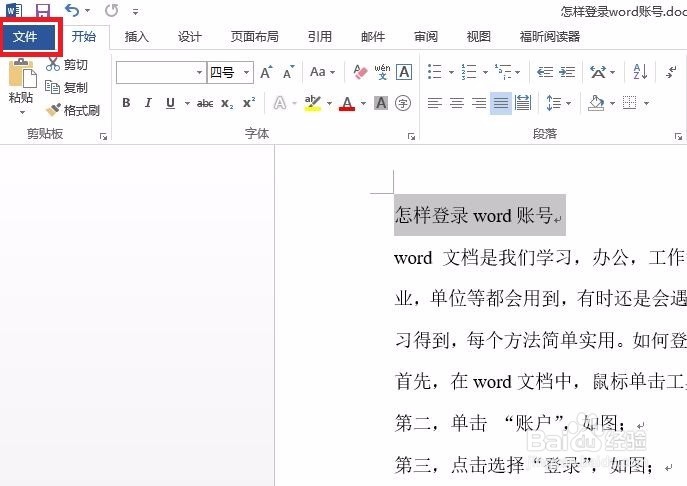Toggle the highlighted Justify alignment

point(501,103)
